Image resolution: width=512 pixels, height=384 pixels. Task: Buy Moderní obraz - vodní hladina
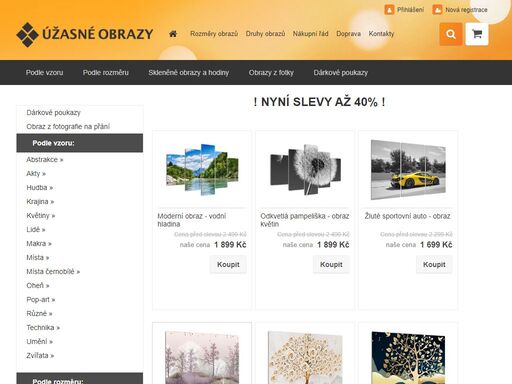point(228,264)
